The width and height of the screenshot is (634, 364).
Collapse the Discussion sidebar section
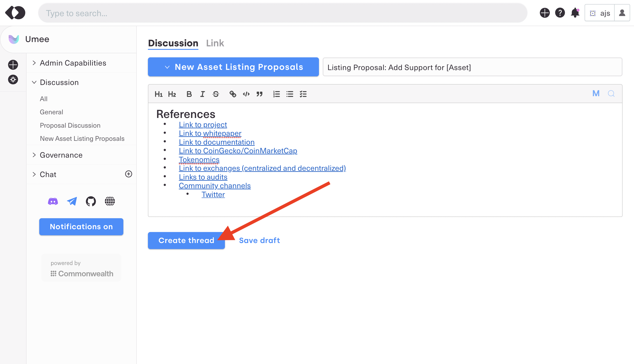pos(59,82)
